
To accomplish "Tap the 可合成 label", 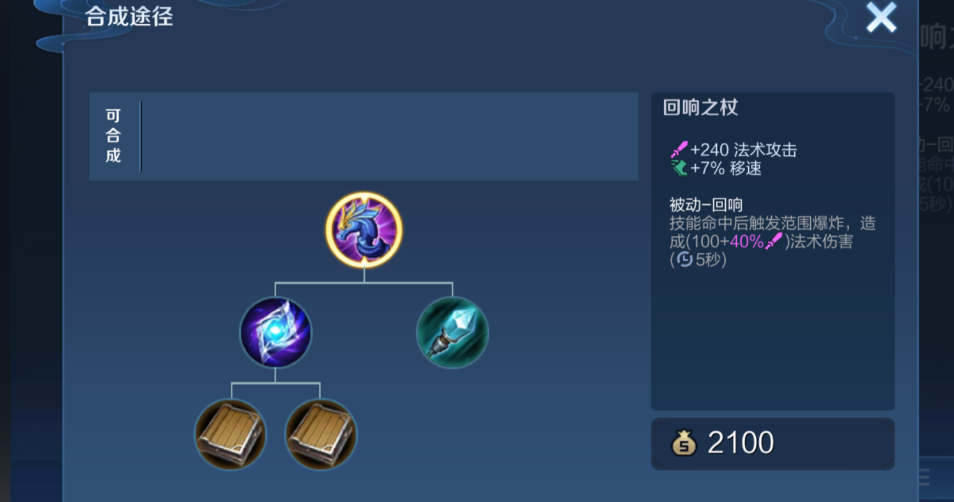I will (x=113, y=136).
